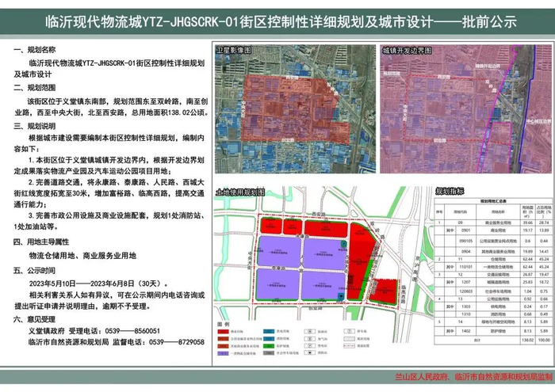
Task: Click heading 二、规划范围
Action: click(x=35, y=88)
